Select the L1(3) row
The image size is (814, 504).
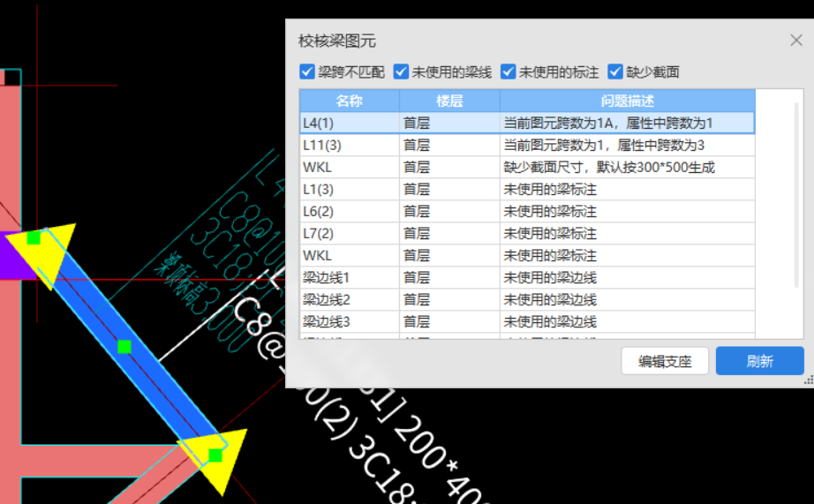(x=527, y=190)
